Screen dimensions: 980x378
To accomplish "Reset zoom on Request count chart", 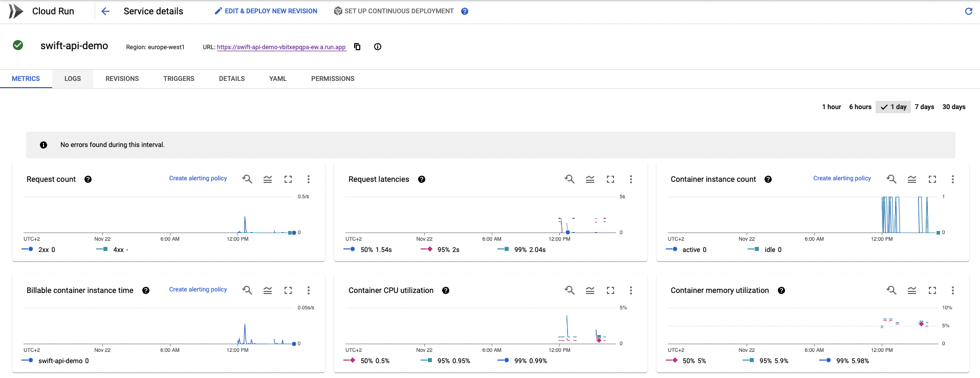I will coord(247,179).
